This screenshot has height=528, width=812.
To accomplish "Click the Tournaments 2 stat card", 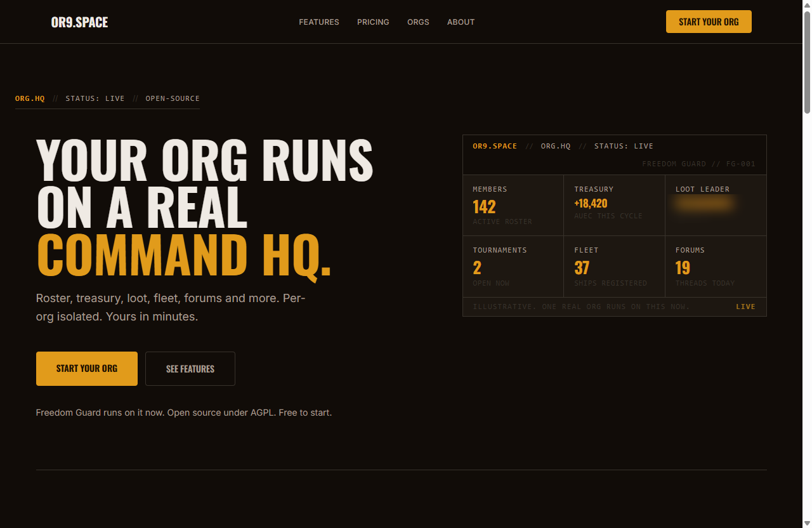I will click(513, 267).
